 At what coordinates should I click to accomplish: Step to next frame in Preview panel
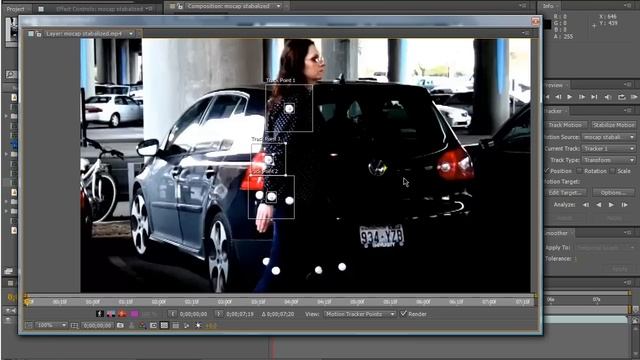(x=582, y=97)
